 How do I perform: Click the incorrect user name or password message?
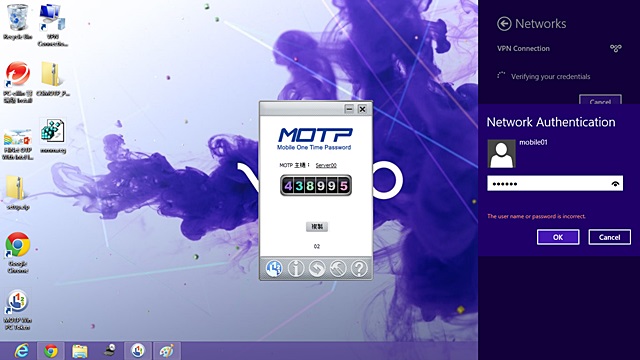pos(536,216)
